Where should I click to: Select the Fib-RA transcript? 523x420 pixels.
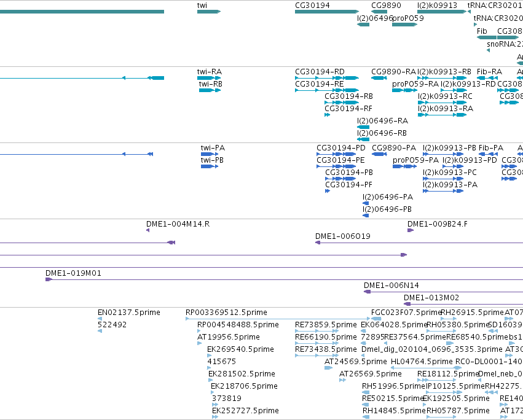[487, 78]
